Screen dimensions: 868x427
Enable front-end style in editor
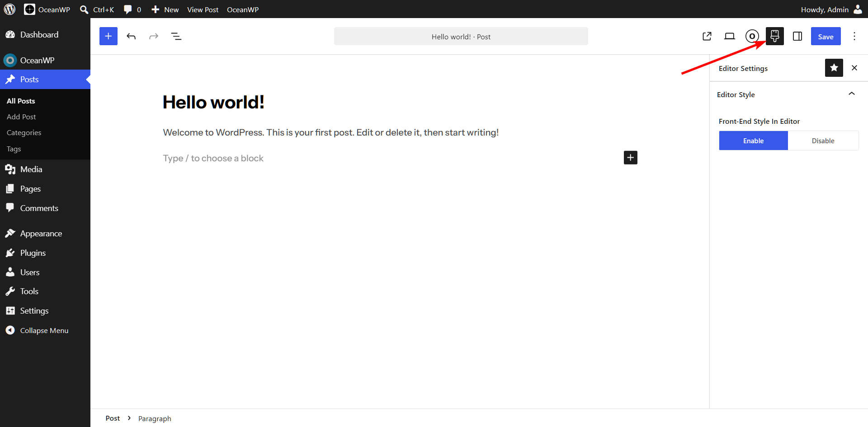point(754,141)
